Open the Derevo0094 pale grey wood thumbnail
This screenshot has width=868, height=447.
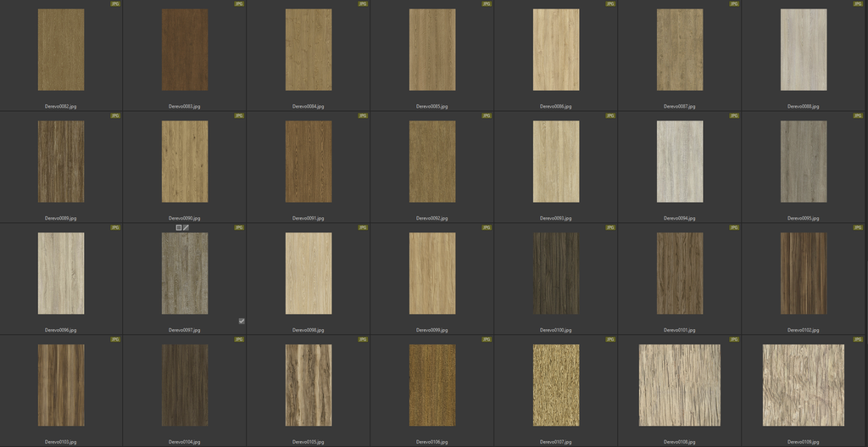(x=680, y=161)
